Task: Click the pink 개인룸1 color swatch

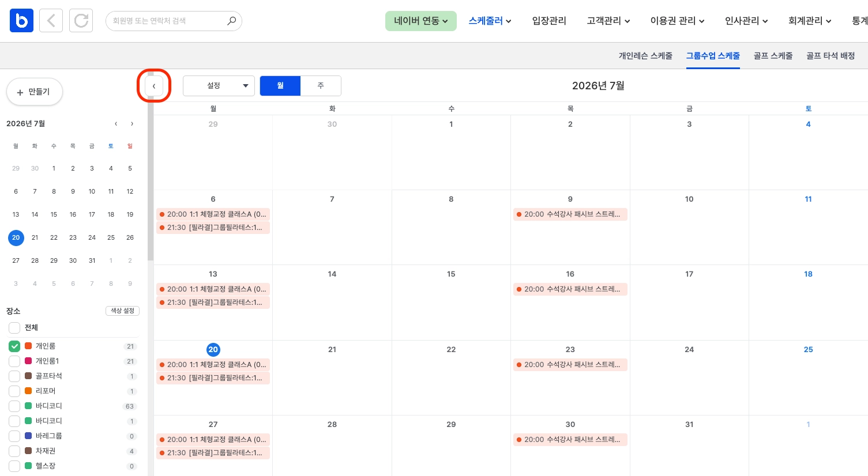Action: pyautogui.click(x=28, y=361)
